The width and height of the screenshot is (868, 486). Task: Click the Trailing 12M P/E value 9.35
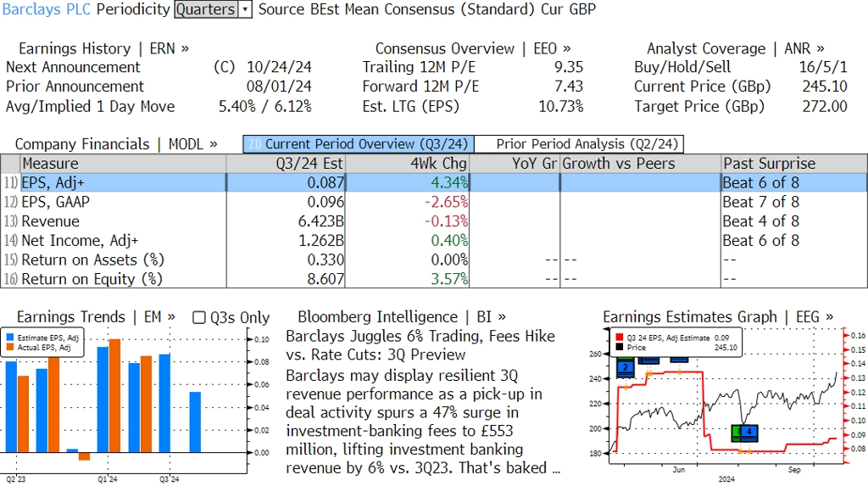point(569,67)
